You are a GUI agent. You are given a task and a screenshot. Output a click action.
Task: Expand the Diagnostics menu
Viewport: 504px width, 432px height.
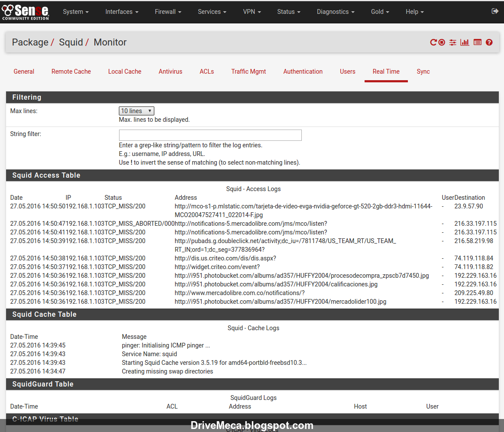click(x=336, y=12)
